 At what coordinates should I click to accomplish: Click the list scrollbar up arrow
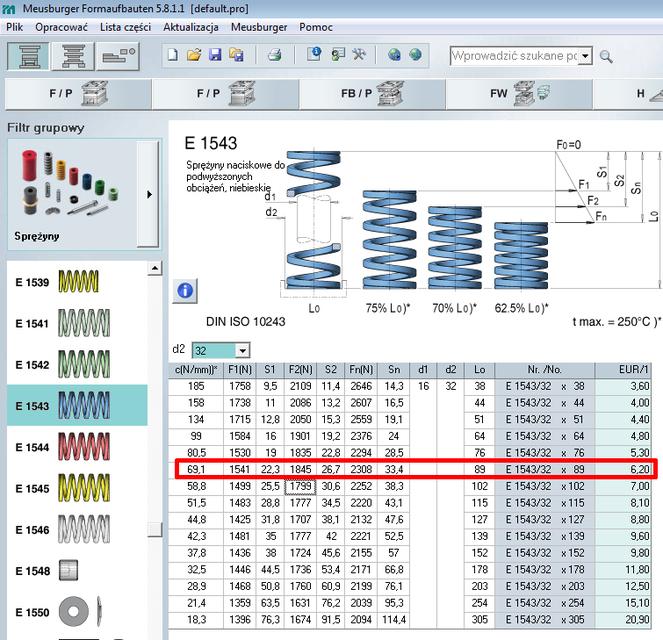[x=155, y=268]
